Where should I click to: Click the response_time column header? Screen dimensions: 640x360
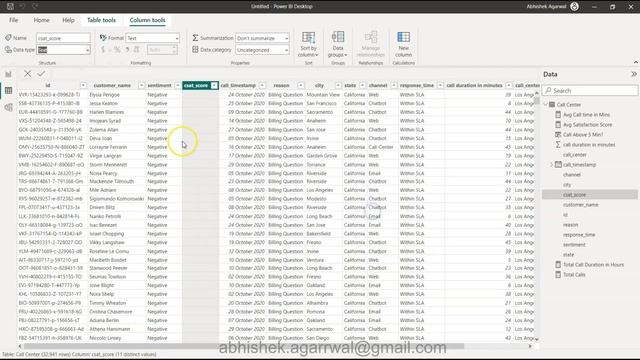[417, 85]
